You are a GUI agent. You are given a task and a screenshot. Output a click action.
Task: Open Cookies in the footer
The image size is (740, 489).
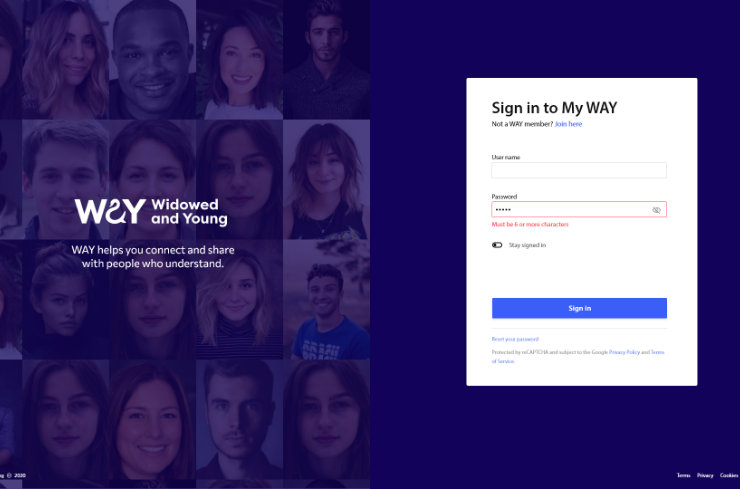coord(729,475)
